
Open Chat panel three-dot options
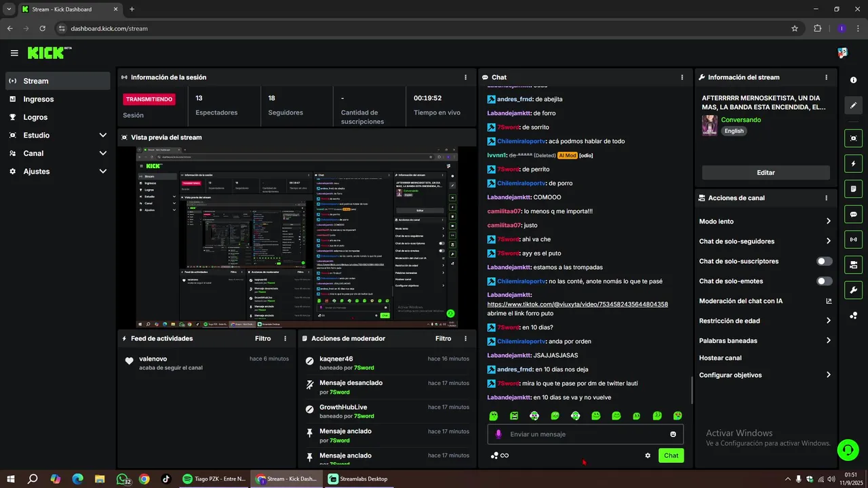682,77
